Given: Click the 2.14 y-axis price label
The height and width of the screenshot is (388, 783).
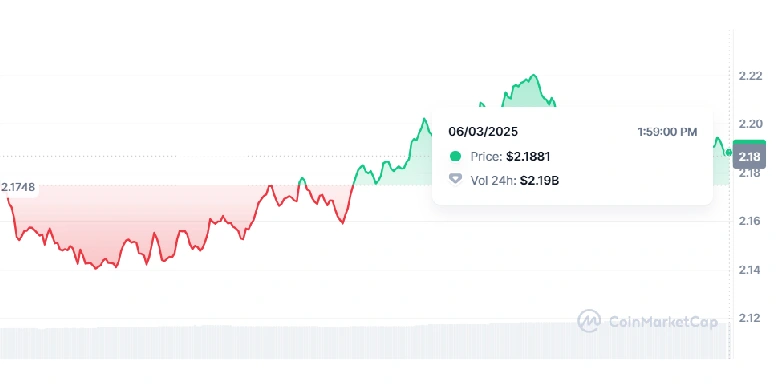Looking at the screenshot, I should tap(751, 270).
